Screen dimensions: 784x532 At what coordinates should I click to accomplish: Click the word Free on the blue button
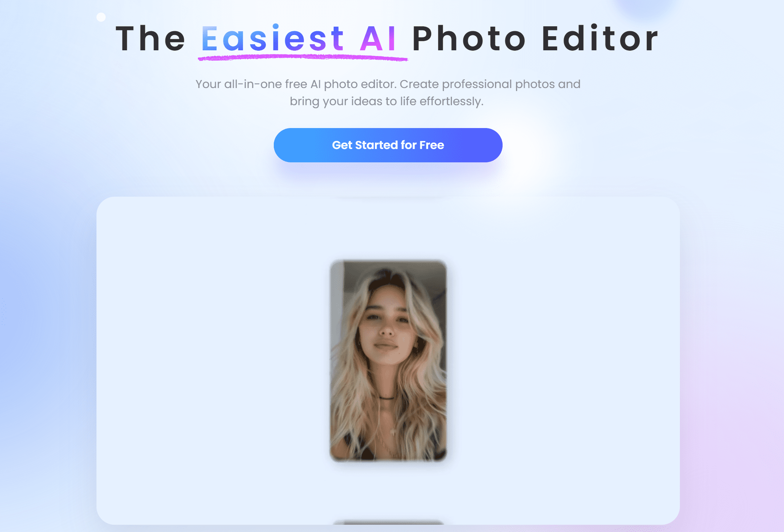(432, 145)
